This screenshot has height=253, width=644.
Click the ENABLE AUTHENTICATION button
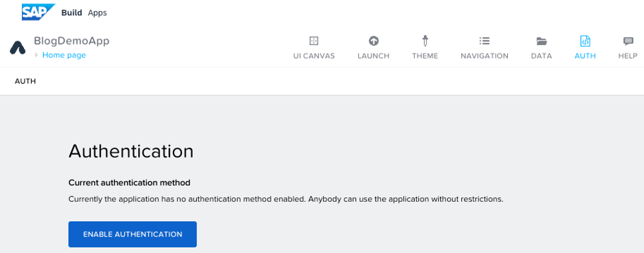[133, 234]
